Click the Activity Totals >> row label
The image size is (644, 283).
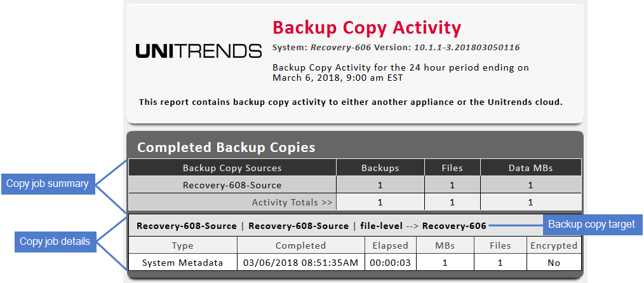click(292, 202)
